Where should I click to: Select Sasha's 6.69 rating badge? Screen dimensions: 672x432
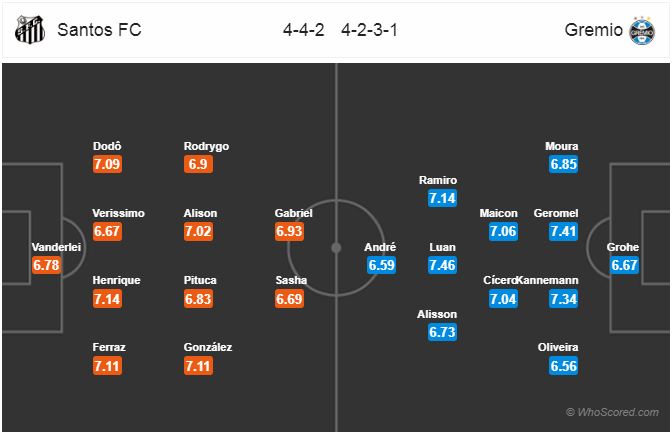(291, 298)
